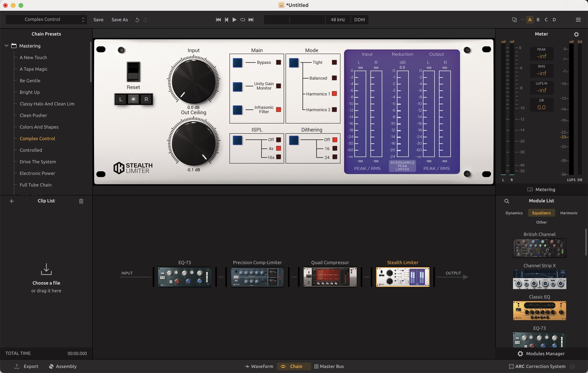Viewport: 588px width, 373px height.
Task: Open the DDM output mode selector
Action: pos(359,20)
